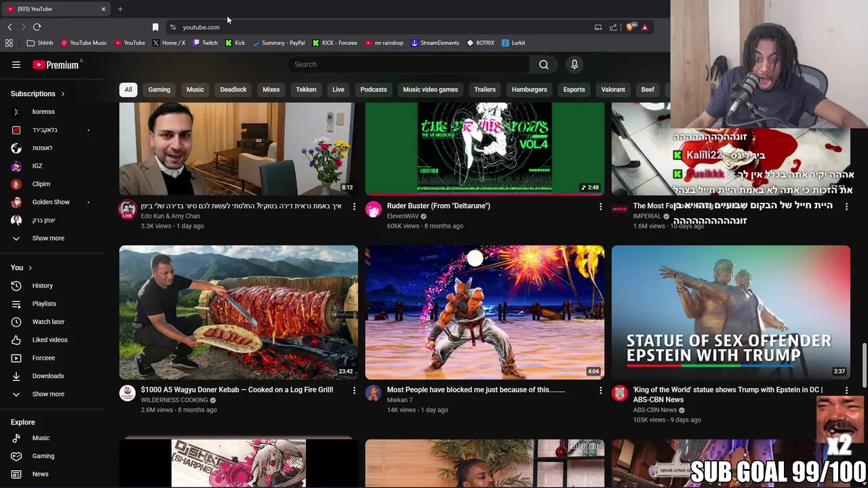This screenshot has width=868, height=488.
Task: Click the ElevenWAV channel avatar
Action: (x=374, y=209)
